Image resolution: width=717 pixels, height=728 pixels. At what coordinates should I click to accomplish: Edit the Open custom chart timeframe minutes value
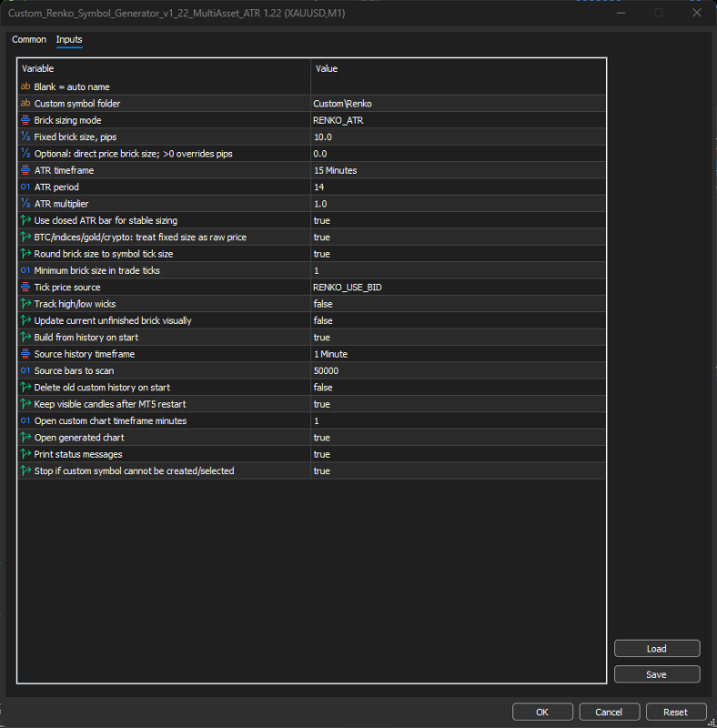(459, 420)
